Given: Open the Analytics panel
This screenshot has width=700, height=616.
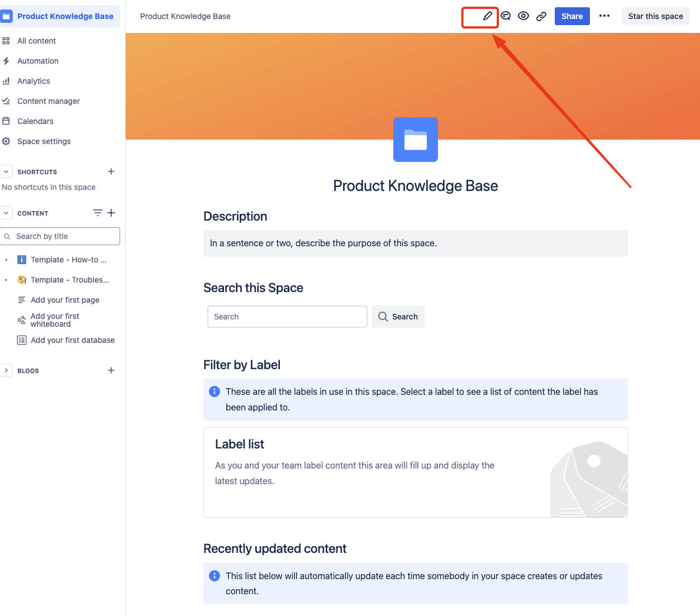Looking at the screenshot, I should [x=34, y=80].
